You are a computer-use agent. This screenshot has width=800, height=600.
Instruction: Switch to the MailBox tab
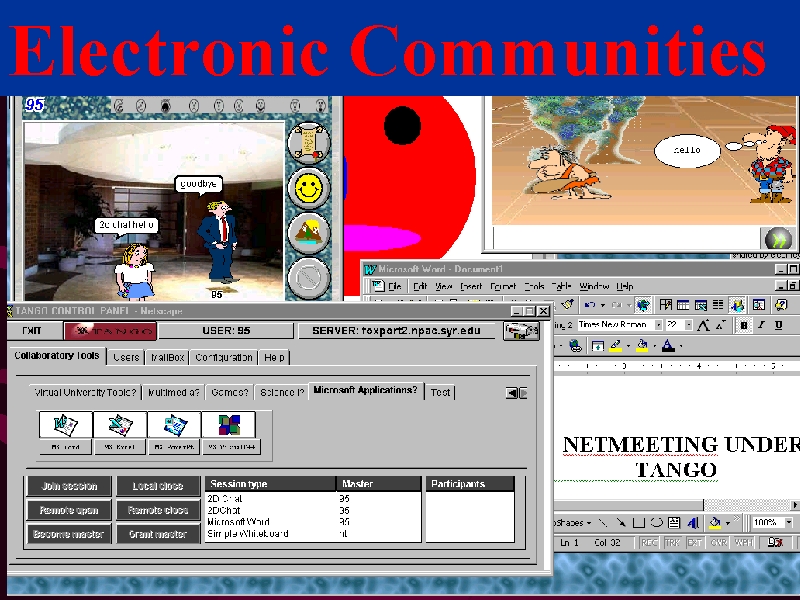tap(167, 357)
